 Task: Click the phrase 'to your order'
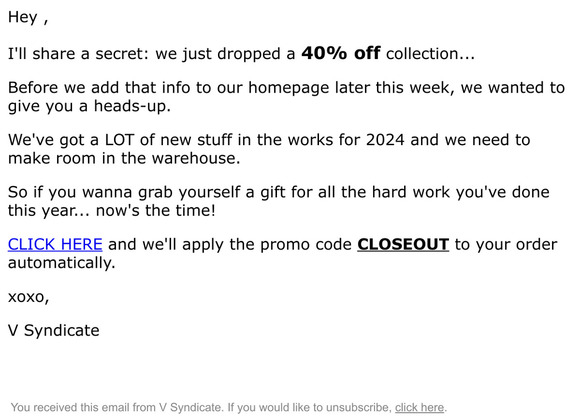(x=506, y=245)
